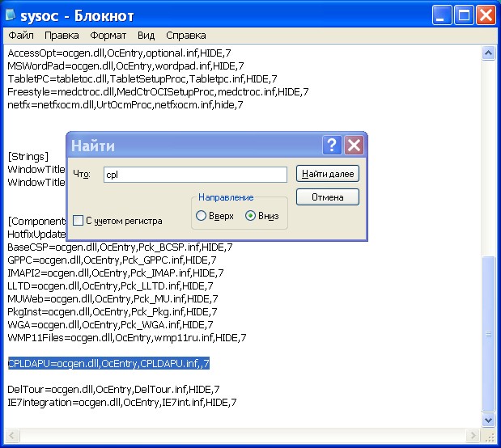Click the vertical scrollbar down arrow
The width and height of the screenshot is (501, 448).
(488, 420)
